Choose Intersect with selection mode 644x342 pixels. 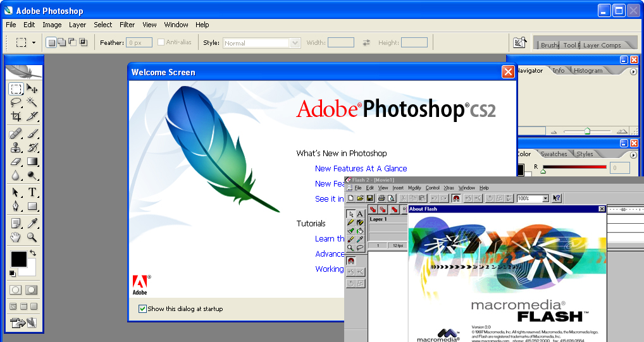(83, 42)
